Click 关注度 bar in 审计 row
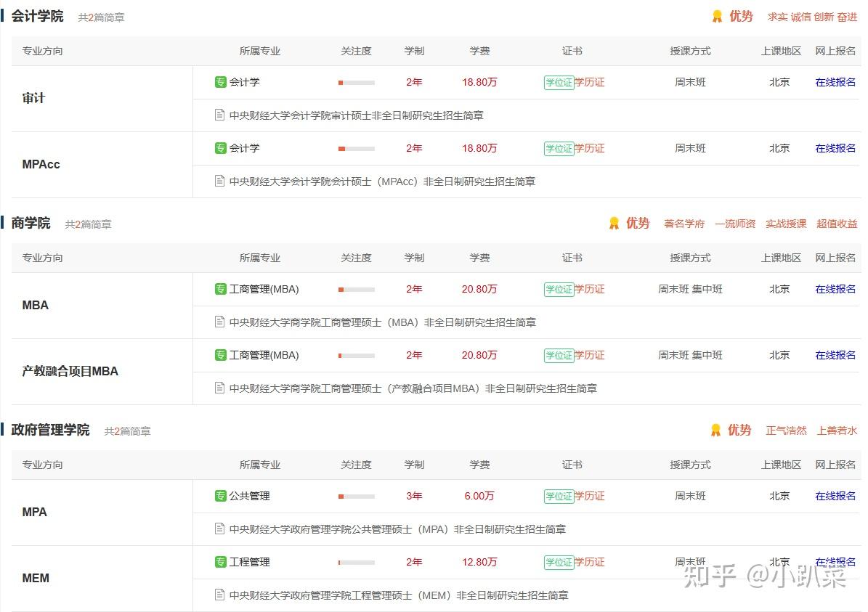The width and height of the screenshot is (868, 612). click(357, 83)
